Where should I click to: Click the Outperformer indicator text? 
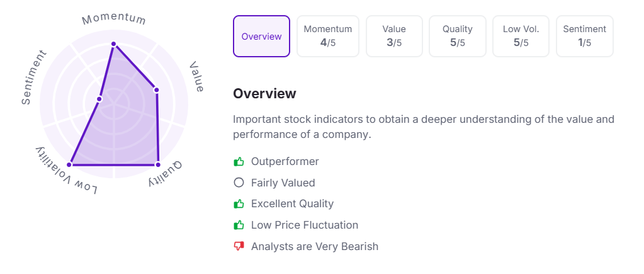285,162
